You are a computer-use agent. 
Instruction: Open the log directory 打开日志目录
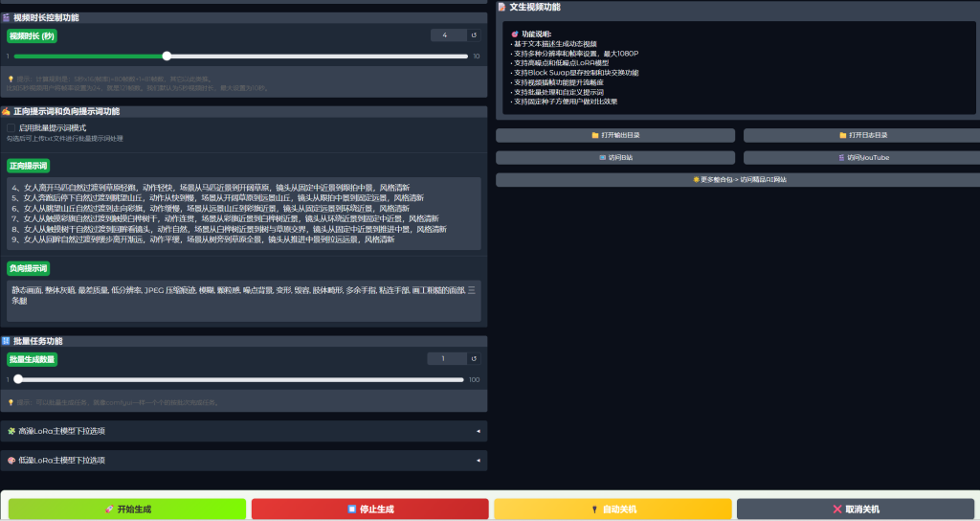tap(863, 135)
